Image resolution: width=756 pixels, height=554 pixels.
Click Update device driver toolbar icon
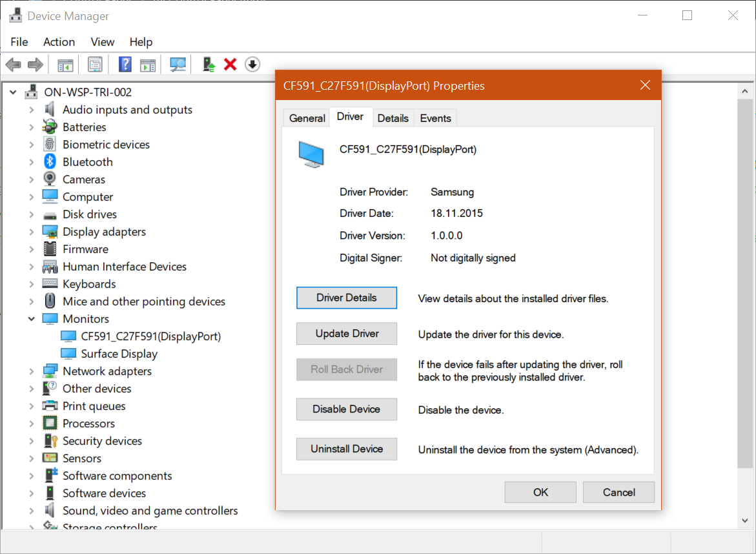209,64
